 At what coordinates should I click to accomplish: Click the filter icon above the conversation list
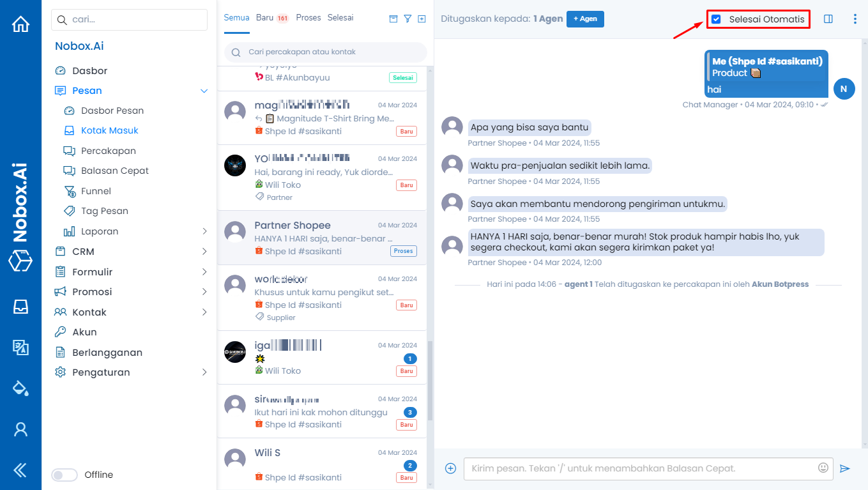tap(407, 19)
